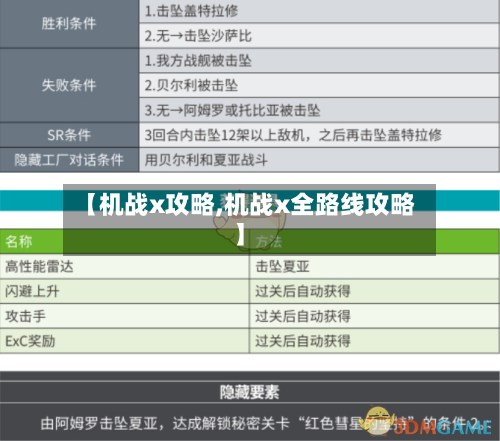Click the text 用贝尔利和夏亚战斗

[206, 160]
